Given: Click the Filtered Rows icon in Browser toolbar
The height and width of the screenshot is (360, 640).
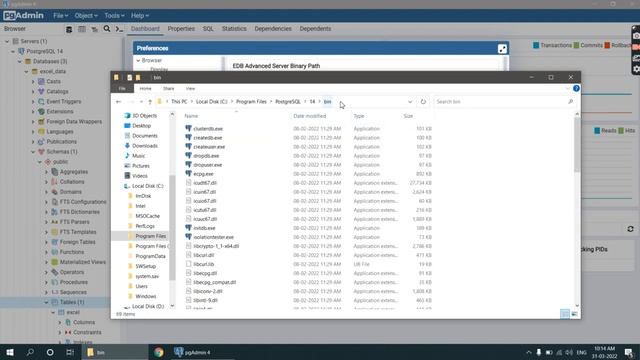Looking at the screenshot, I should pos(94,29).
